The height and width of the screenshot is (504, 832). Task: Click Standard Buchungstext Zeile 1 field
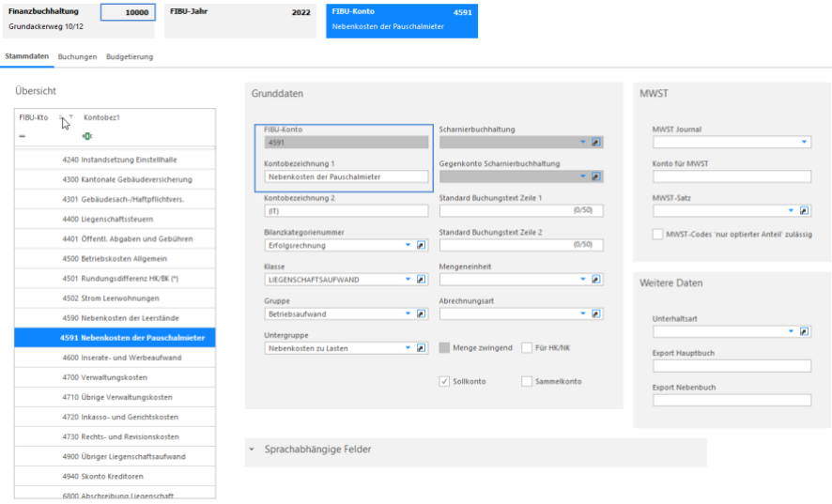point(521,210)
